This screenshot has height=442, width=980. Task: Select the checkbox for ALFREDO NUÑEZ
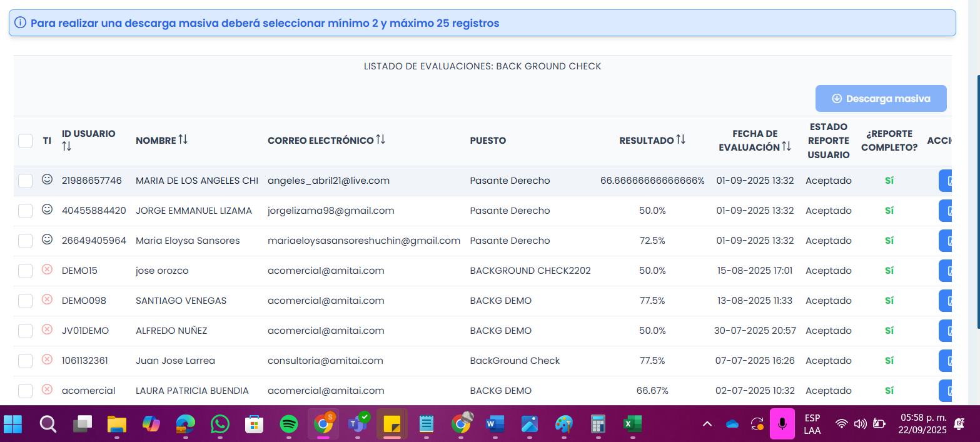26,331
